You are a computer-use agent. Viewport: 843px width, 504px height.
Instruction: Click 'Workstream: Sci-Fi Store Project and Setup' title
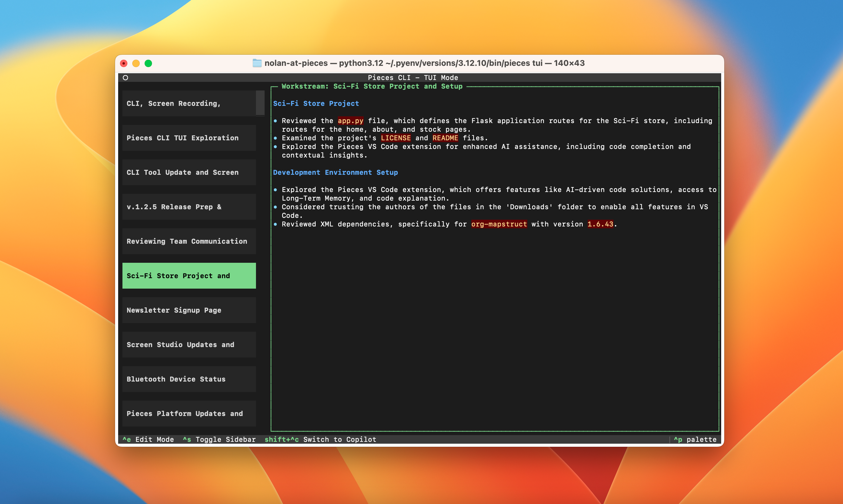(x=372, y=86)
